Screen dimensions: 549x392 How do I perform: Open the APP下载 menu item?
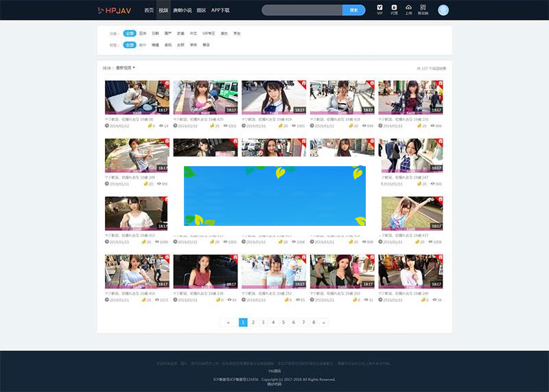point(220,10)
